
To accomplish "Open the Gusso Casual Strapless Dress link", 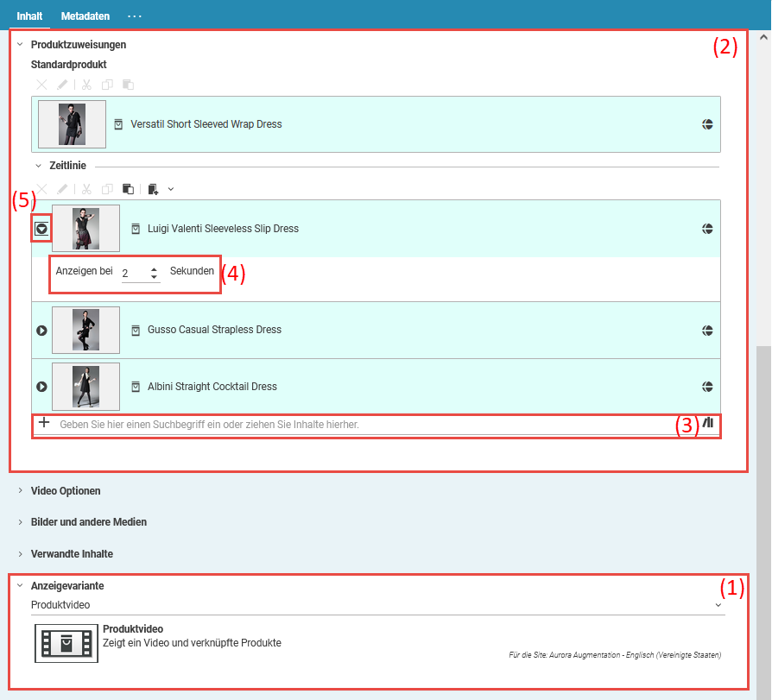I will click(x=214, y=330).
